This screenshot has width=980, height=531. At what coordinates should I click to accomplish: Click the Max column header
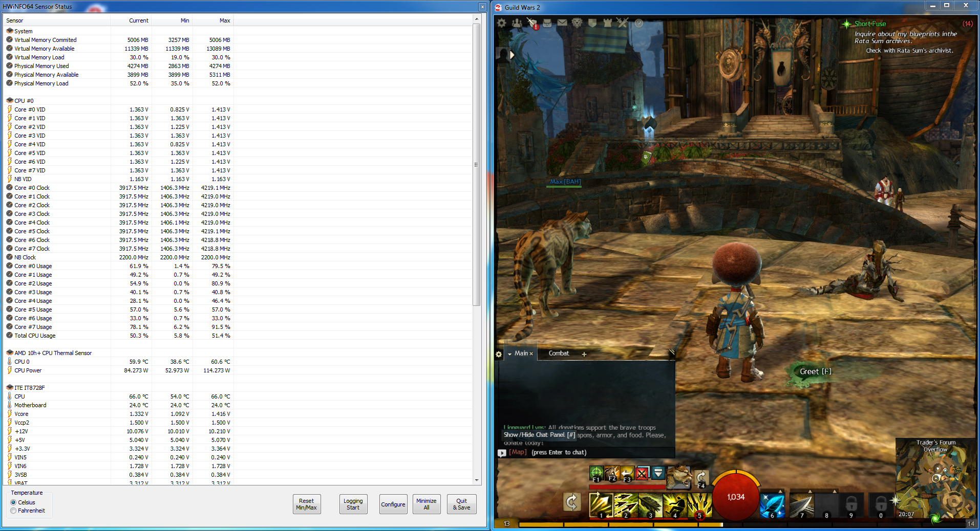(x=213, y=20)
